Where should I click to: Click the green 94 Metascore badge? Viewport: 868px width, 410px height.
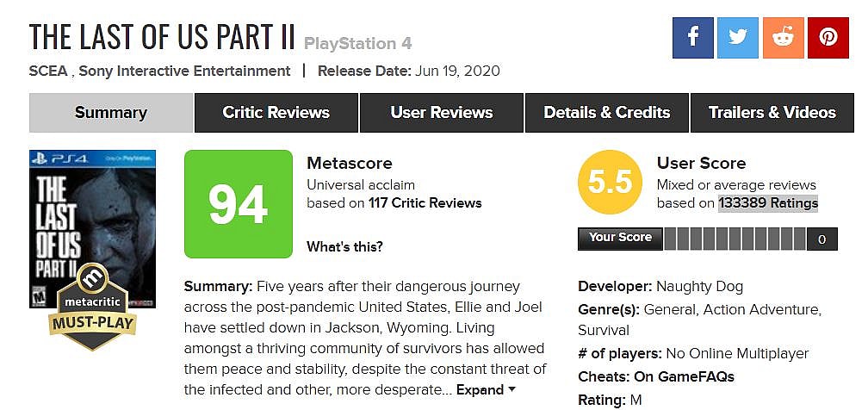pos(239,203)
